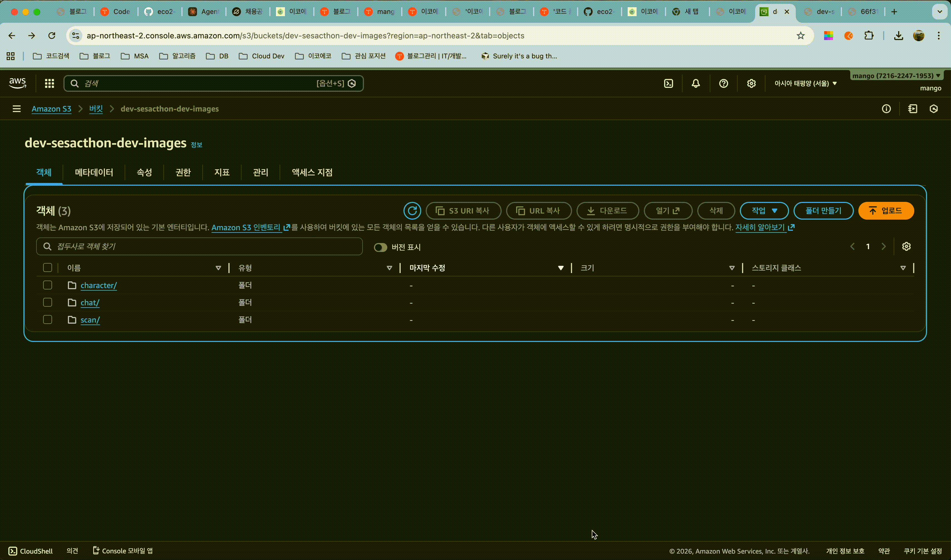951x560 pixels.
Task: Open the mango account menu dropdown
Action: click(x=896, y=75)
